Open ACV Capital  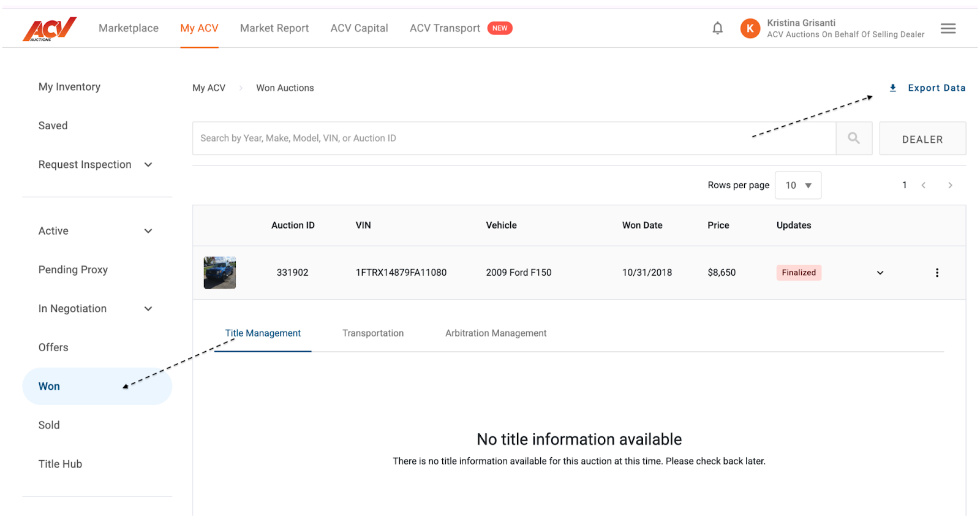pyautogui.click(x=359, y=28)
